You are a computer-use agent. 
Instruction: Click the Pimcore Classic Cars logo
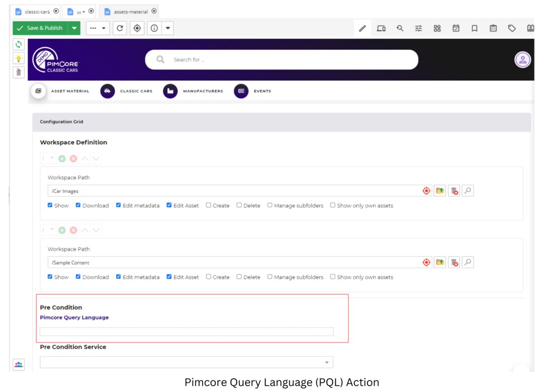[56, 60]
